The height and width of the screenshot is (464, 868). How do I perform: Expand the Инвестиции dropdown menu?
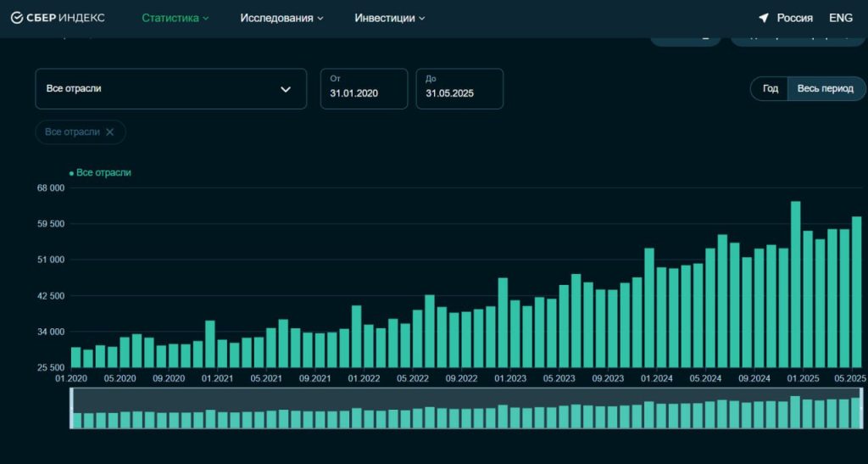pyautogui.click(x=389, y=18)
